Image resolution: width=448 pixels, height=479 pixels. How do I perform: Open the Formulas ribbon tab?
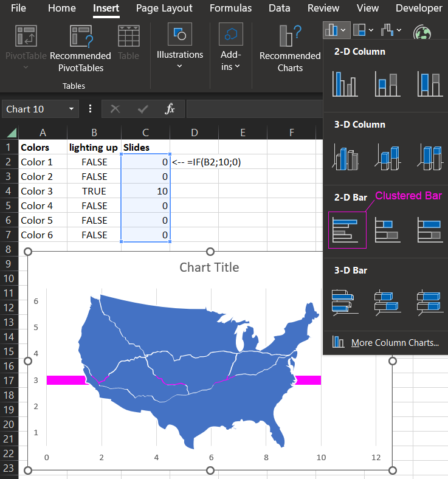(x=230, y=9)
